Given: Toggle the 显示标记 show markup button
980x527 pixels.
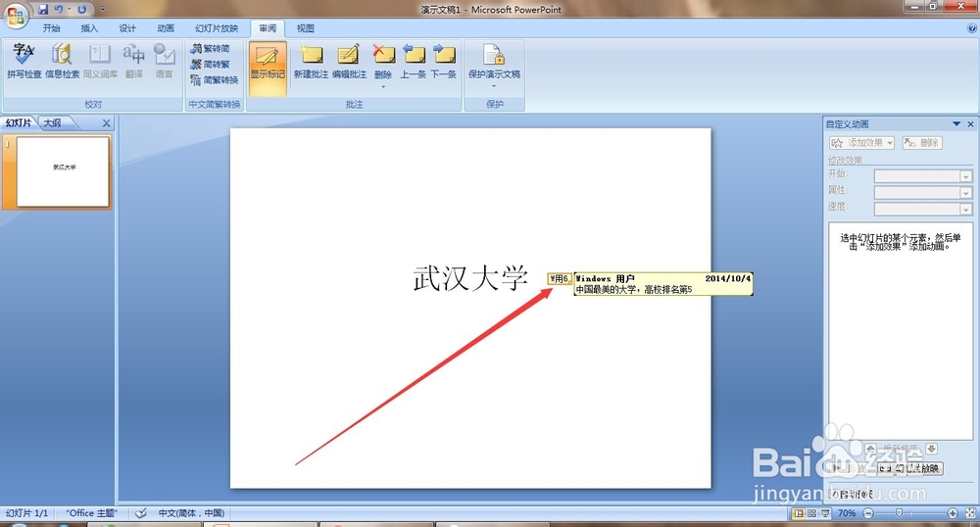Looking at the screenshot, I should point(268,68).
